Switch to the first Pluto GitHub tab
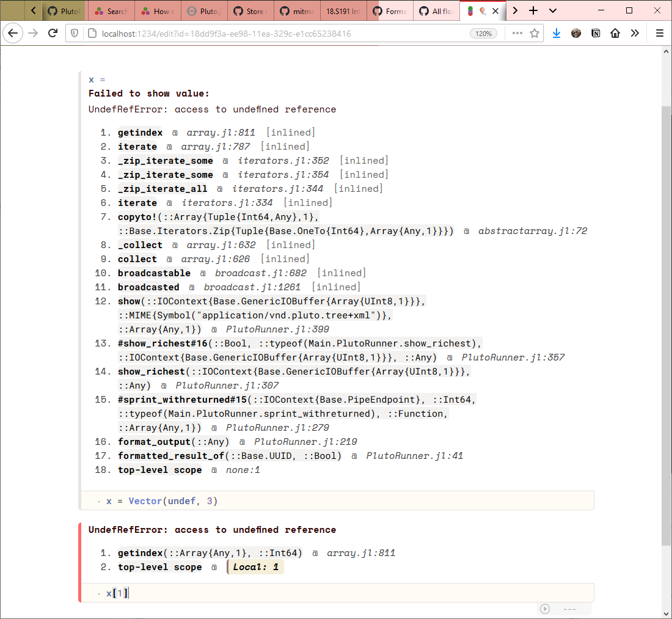 [64, 11]
